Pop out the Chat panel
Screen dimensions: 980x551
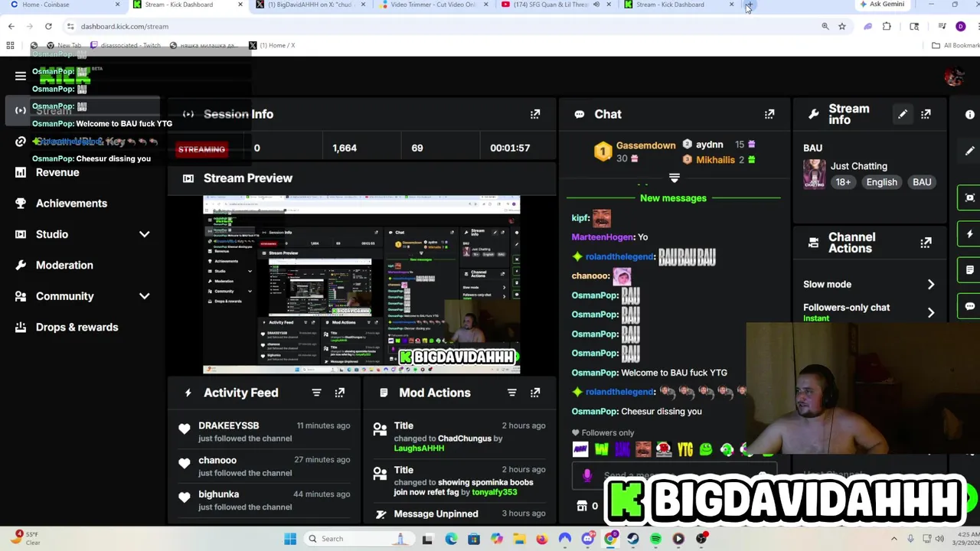point(769,114)
